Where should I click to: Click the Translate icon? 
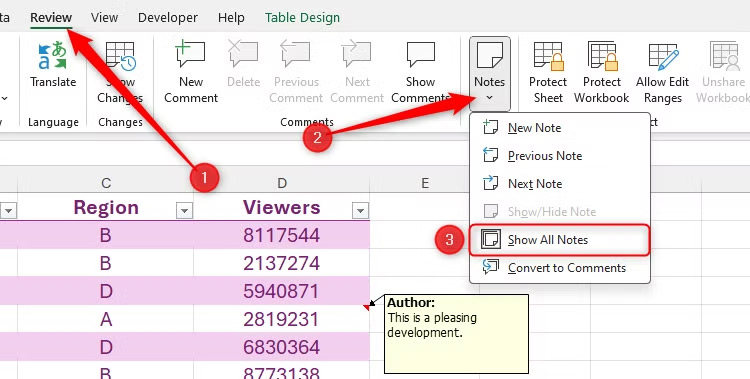point(53,56)
